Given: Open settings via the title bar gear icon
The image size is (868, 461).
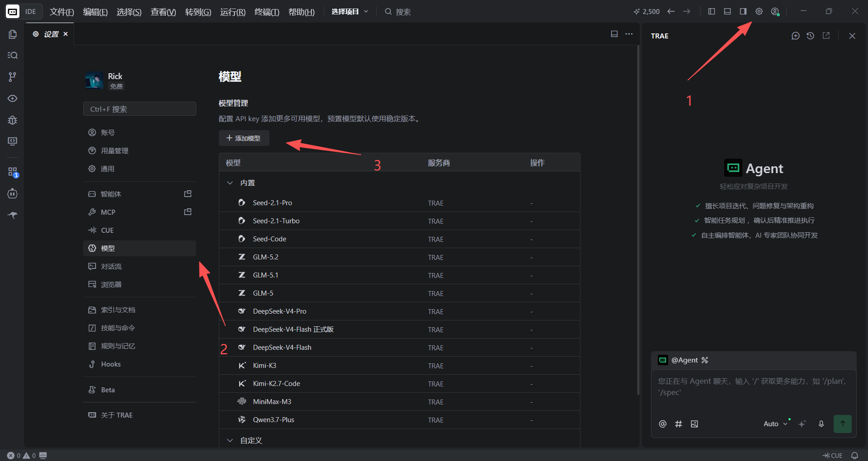Looking at the screenshot, I should click(759, 11).
